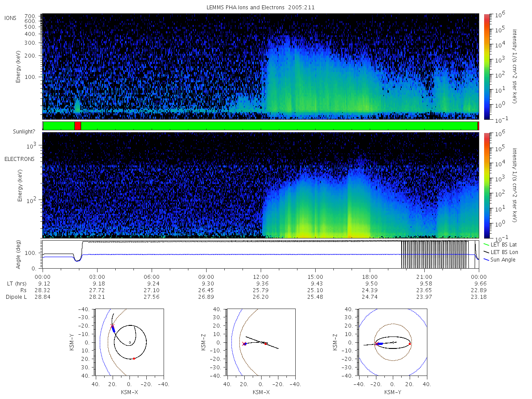Viewport: 532px width, 399px height.
Task: Click the IONS panel label
Action: coord(11,18)
